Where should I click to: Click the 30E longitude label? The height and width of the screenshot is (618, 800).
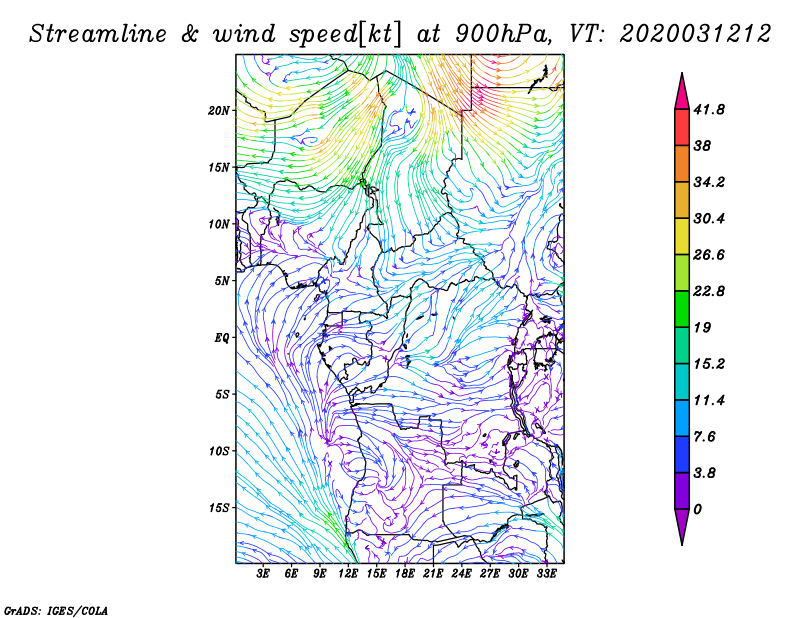click(x=518, y=574)
